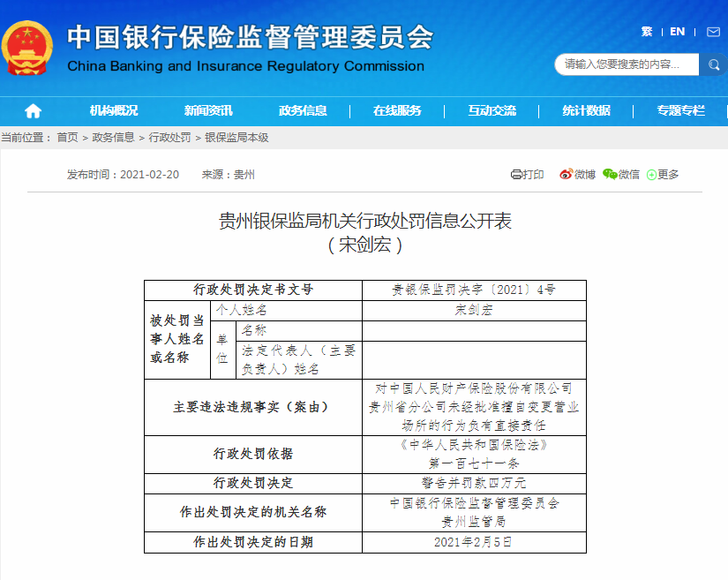Print the page using 打印
This screenshot has height=580, width=728.
click(528, 175)
